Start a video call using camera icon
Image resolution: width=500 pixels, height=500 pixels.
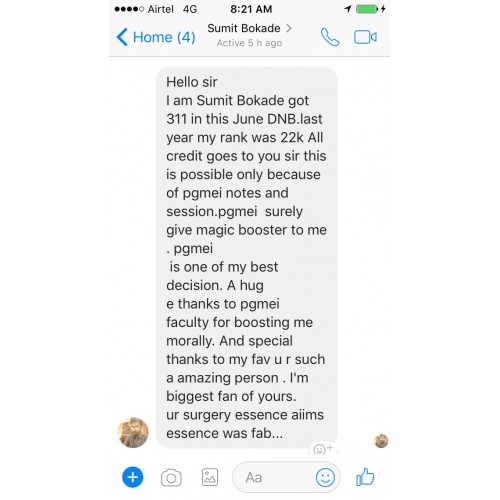click(x=365, y=37)
